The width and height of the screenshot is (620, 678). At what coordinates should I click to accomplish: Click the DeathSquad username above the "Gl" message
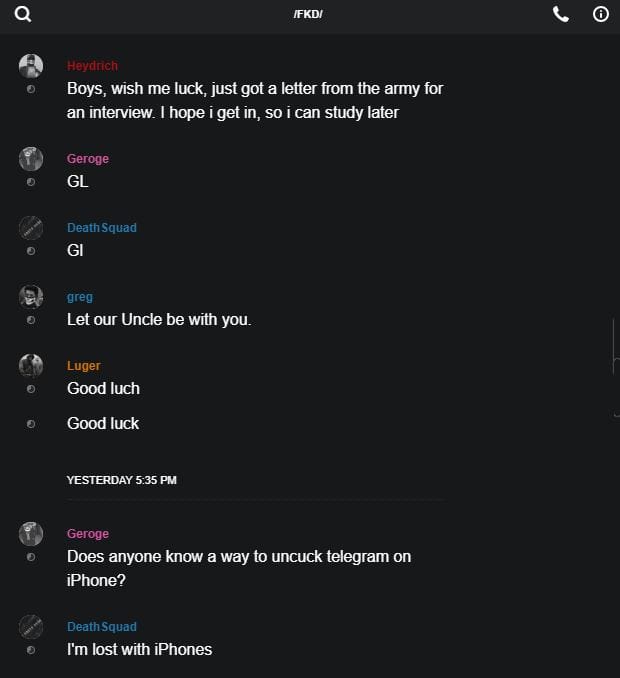click(102, 228)
